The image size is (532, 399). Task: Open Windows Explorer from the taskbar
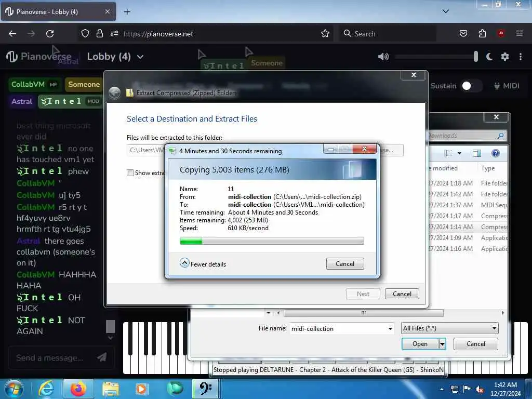[111, 389]
